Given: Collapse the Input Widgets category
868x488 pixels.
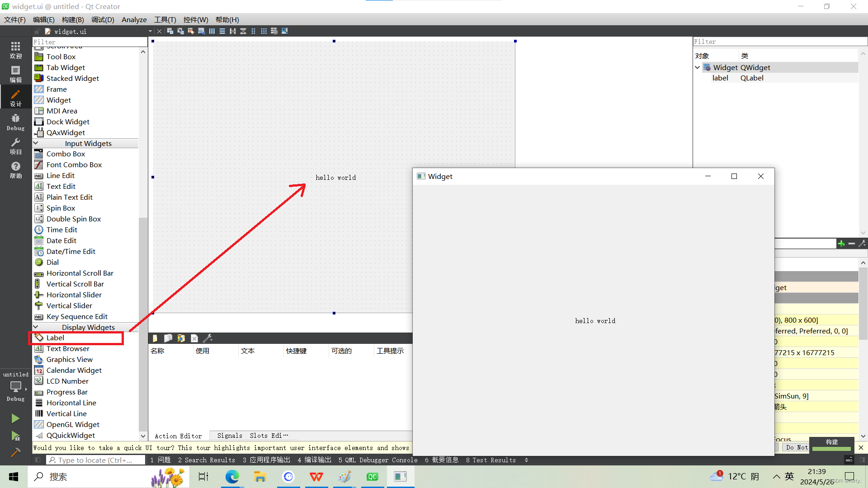Looking at the screenshot, I should [36, 143].
